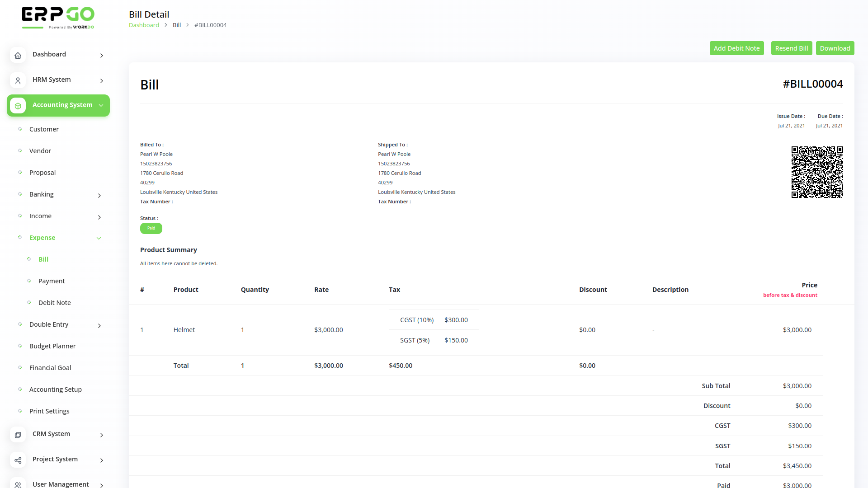Open the Dashboard breadcrumb link
The width and height of the screenshot is (868, 488).
click(x=144, y=25)
